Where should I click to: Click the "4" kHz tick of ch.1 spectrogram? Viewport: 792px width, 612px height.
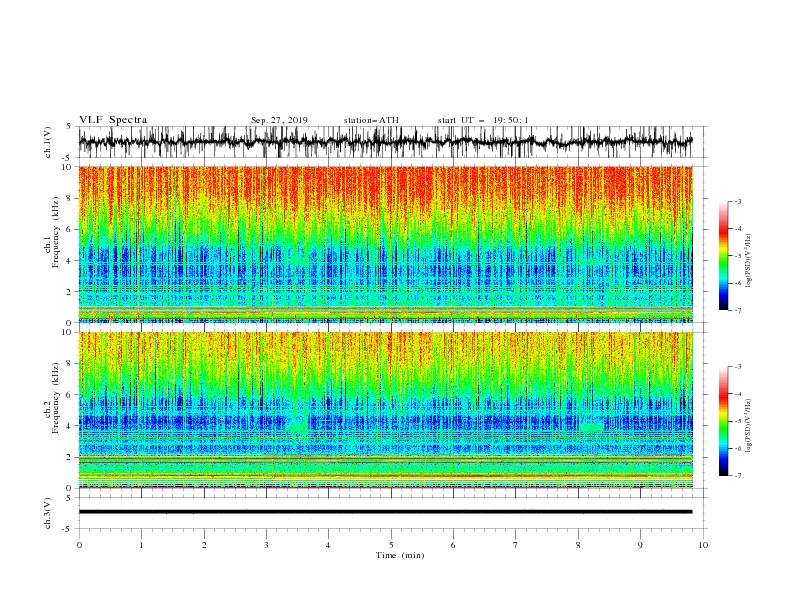pyautogui.click(x=69, y=261)
